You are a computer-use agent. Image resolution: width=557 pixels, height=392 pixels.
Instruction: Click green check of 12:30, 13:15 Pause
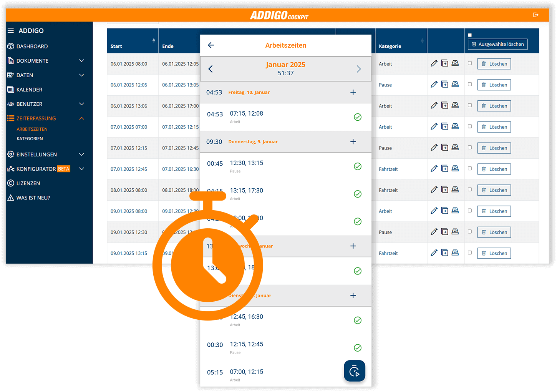358,166
